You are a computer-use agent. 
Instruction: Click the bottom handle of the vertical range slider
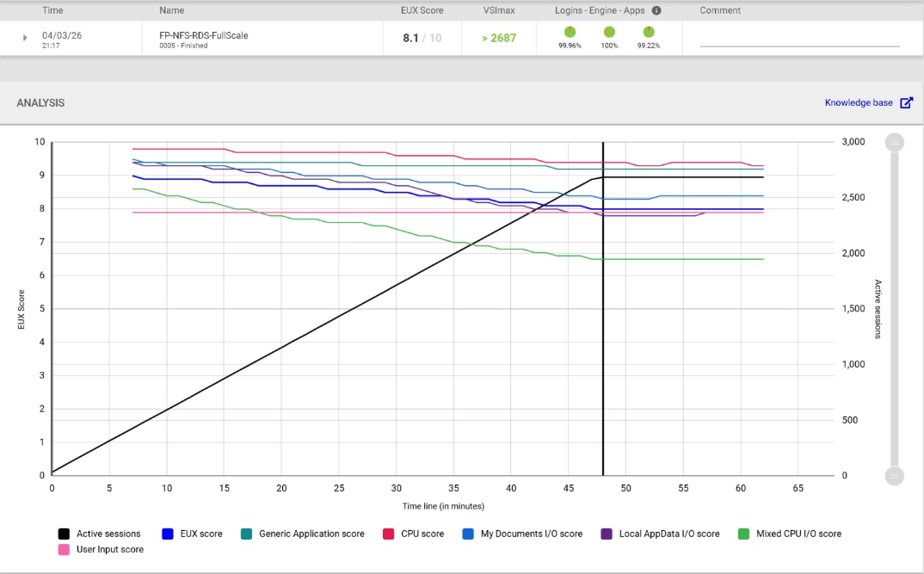[895, 476]
